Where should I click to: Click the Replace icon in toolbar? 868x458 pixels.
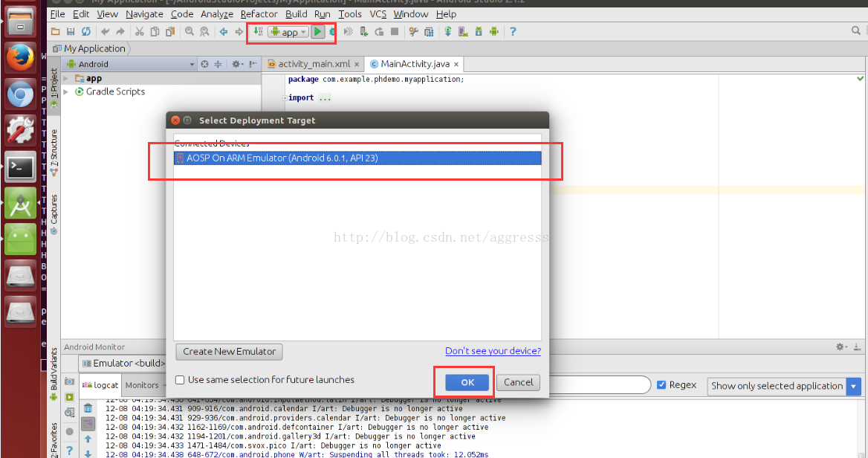pyautogui.click(x=205, y=31)
